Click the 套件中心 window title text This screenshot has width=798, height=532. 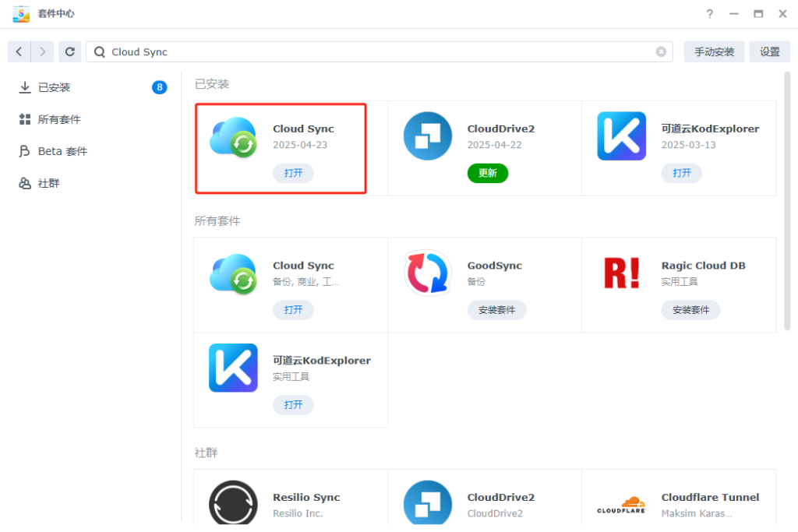click(56, 14)
